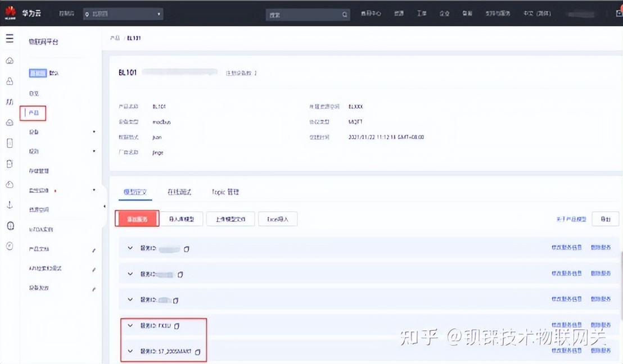
Task: Expand the 设备 sidebar menu
Action: [34, 131]
